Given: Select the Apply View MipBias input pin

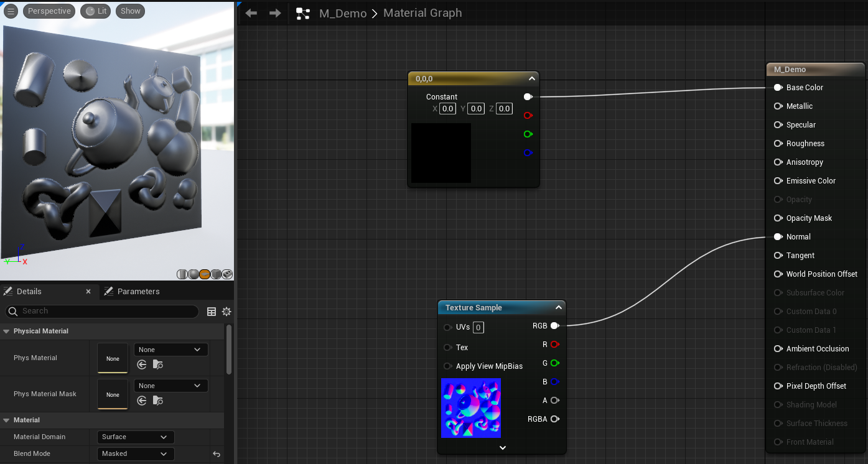Looking at the screenshot, I should click(x=447, y=366).
